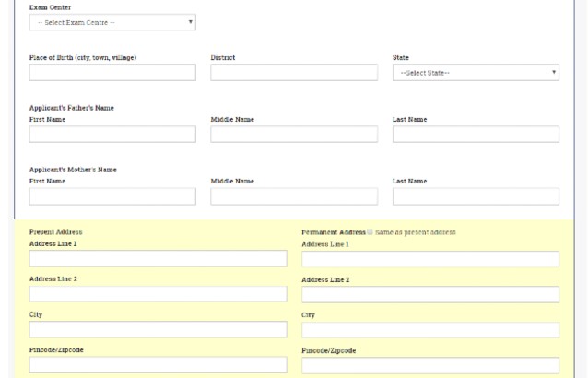Focus Permanent Address Line 2 field

tap(429, 294)
